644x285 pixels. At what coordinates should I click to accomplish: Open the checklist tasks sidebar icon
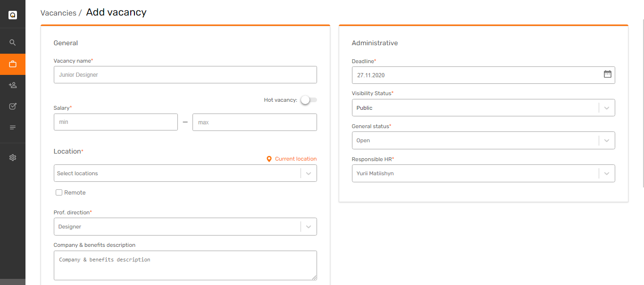tap(13, 106)
